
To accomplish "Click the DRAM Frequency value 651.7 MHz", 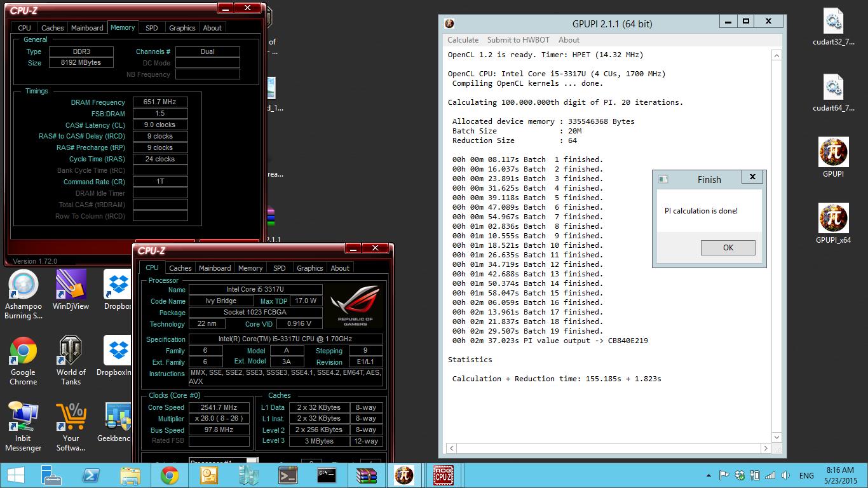I will (x=160, y=102).
